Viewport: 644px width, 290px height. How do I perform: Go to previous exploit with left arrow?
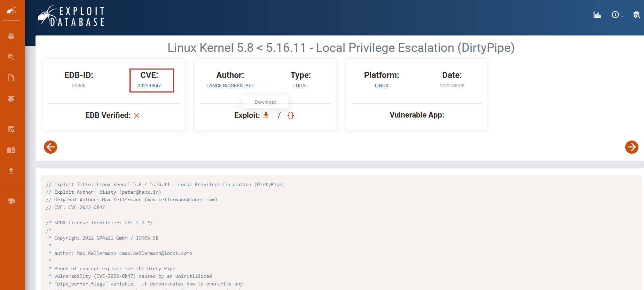[50, 147]
